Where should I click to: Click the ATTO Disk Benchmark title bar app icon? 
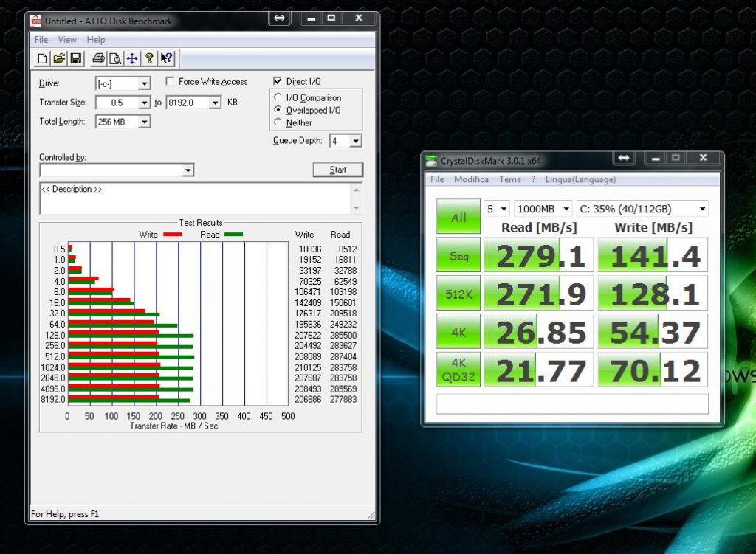tap(35, 21)
